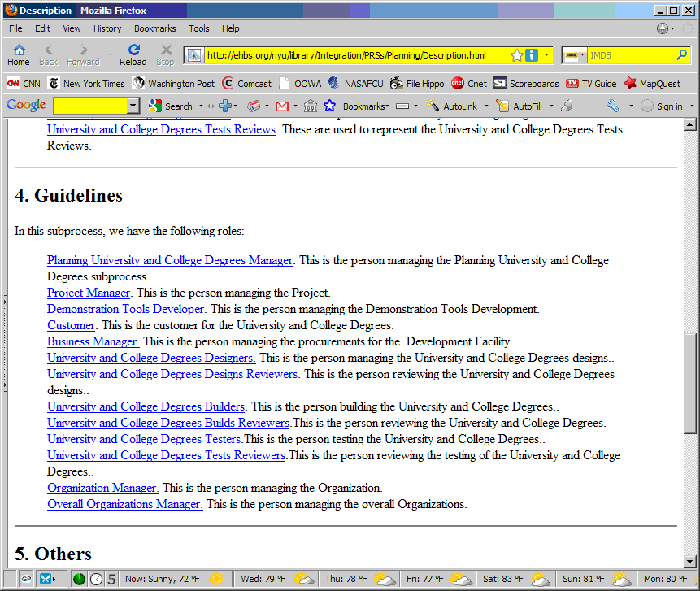Click the highlighter icon in Google toolbar
Viewport: 700px width, 591px height.
point(567,106)
